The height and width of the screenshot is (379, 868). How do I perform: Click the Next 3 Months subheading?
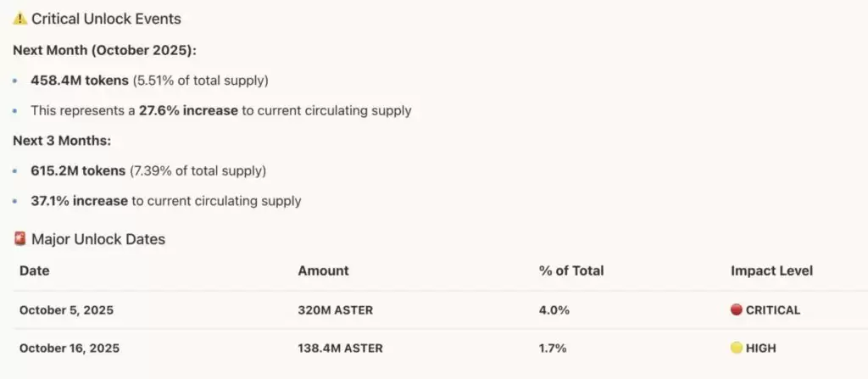tap(62, 141)
